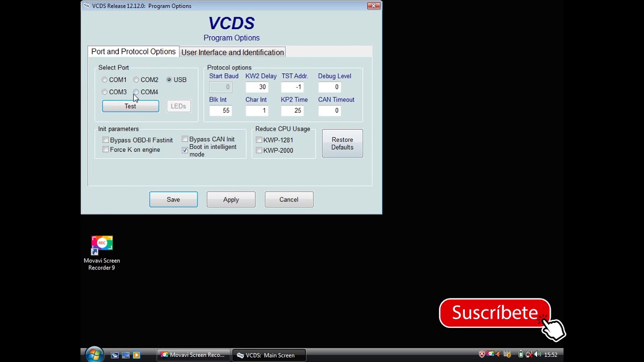Click the KP2 Time field
Viewport: 644px width, 362px height.
click(x=293, y=111)
